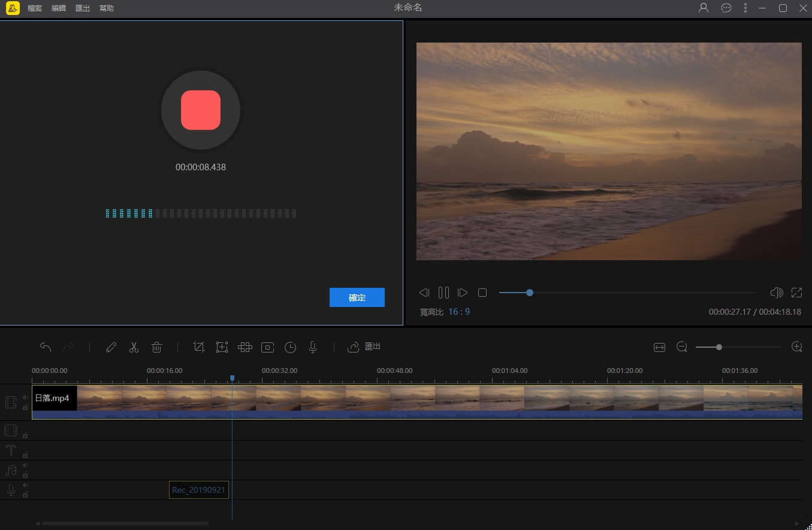Viewport: 812px width, 530px height.
Task: Click the 確定 confirm button
Action: coord(357,297)
